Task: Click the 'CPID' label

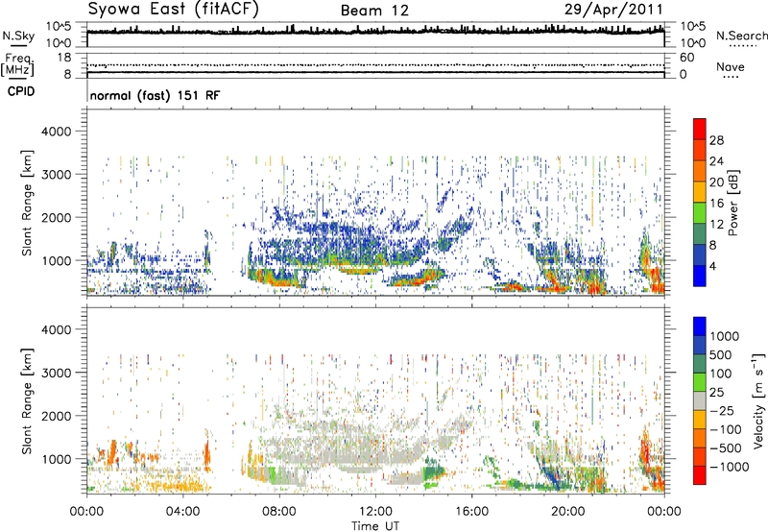Action: (21, 91)
